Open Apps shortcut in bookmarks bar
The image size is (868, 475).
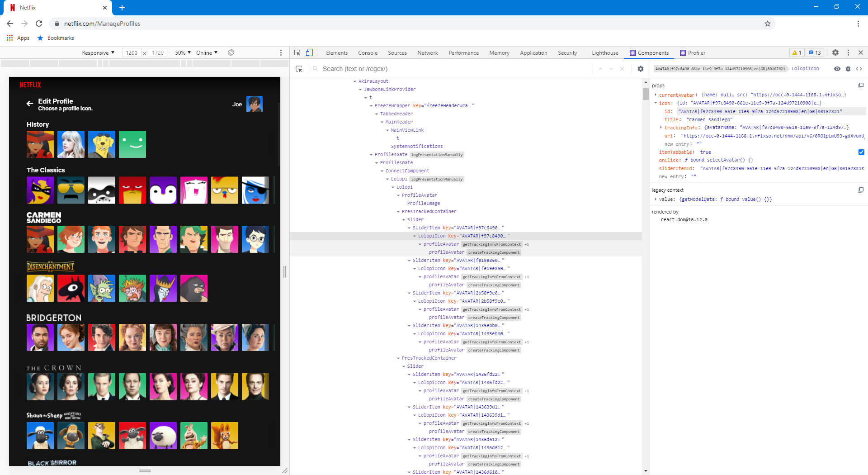pyautogui.click(x=18, y=38)
